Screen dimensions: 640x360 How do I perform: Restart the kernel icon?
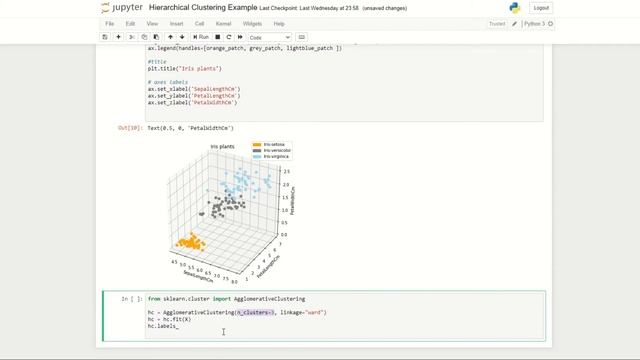[229, 37]
